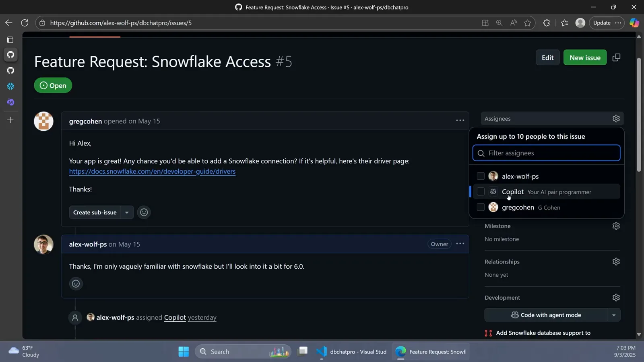The width and height of the screenshot is (644, 362).
Task: Open the favorites list icon
Action: pos(564,23)
